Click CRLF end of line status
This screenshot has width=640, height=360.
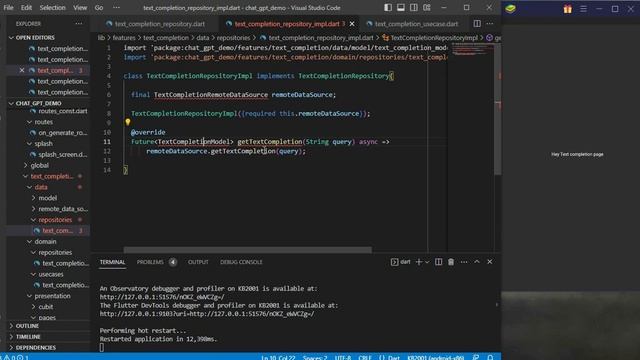tap(364, 358)
